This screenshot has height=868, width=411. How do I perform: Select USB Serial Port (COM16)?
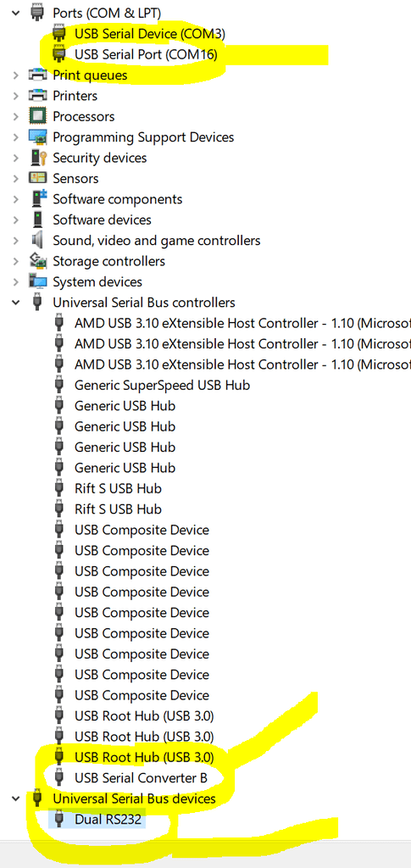point(146,54)
